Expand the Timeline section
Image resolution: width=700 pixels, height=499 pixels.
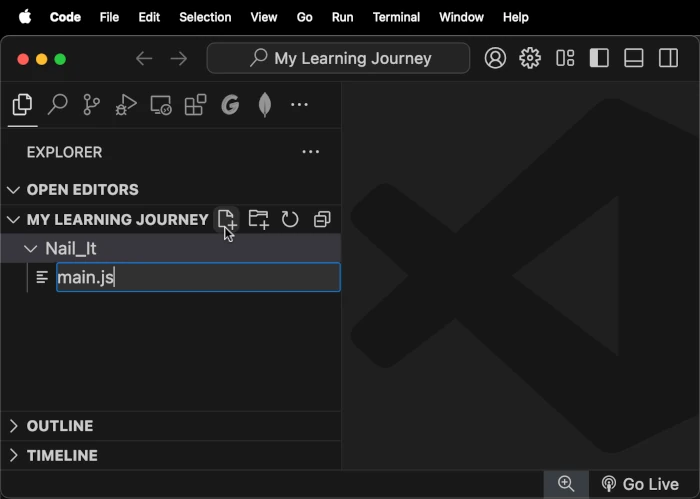coord(171,455)
